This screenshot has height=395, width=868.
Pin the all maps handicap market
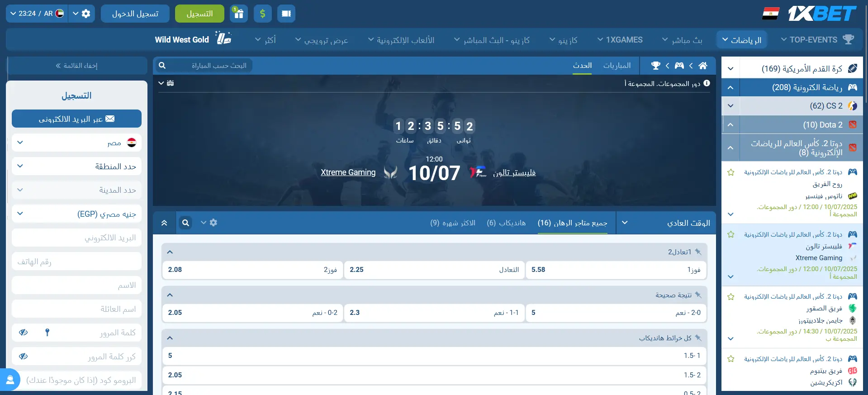coord(698,338)
